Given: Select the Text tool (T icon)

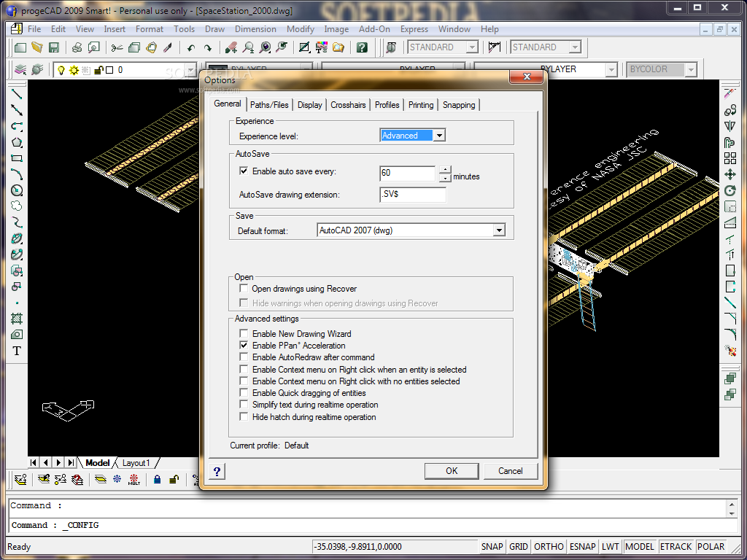Looking at the screenshot, I should (x=17, y=351).
